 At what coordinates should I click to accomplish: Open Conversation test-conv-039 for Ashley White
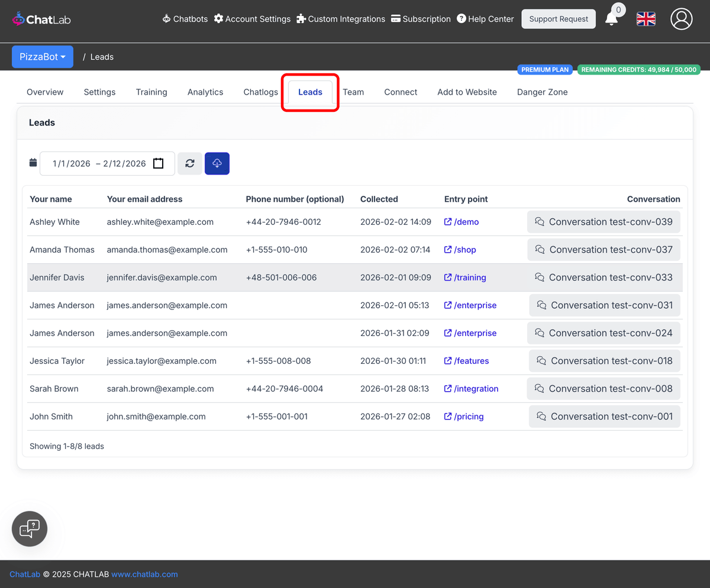[603, 221]
